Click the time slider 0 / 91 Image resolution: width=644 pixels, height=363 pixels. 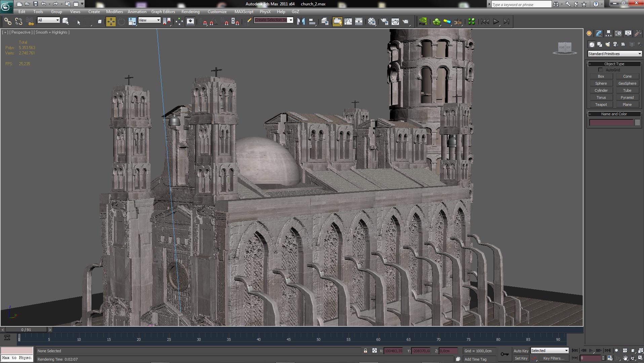click(x=26, y=330)
